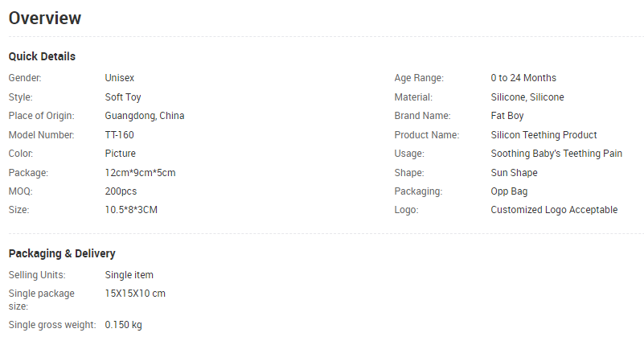Click the Quick Details section title

42,56
